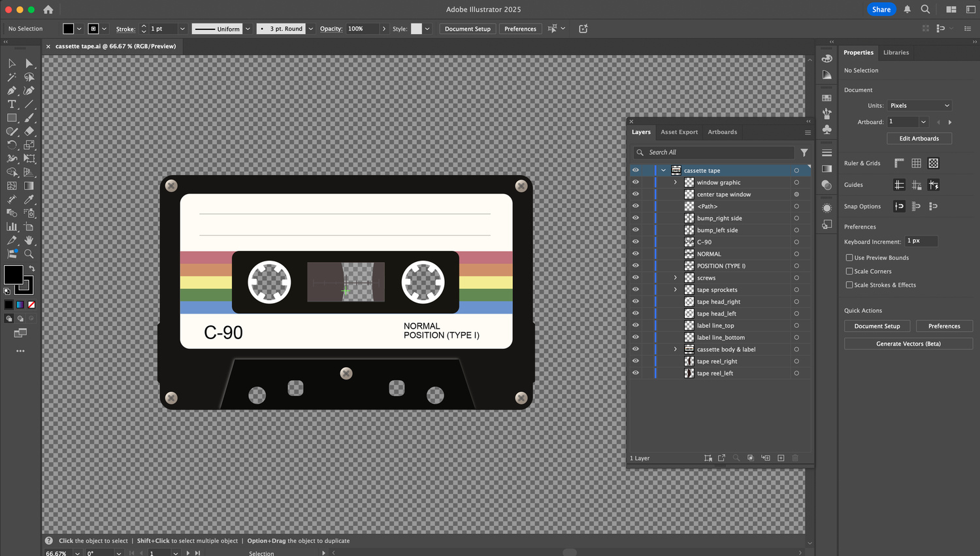Select the Hand tool

pyautogui.click(x=29, y=240)
